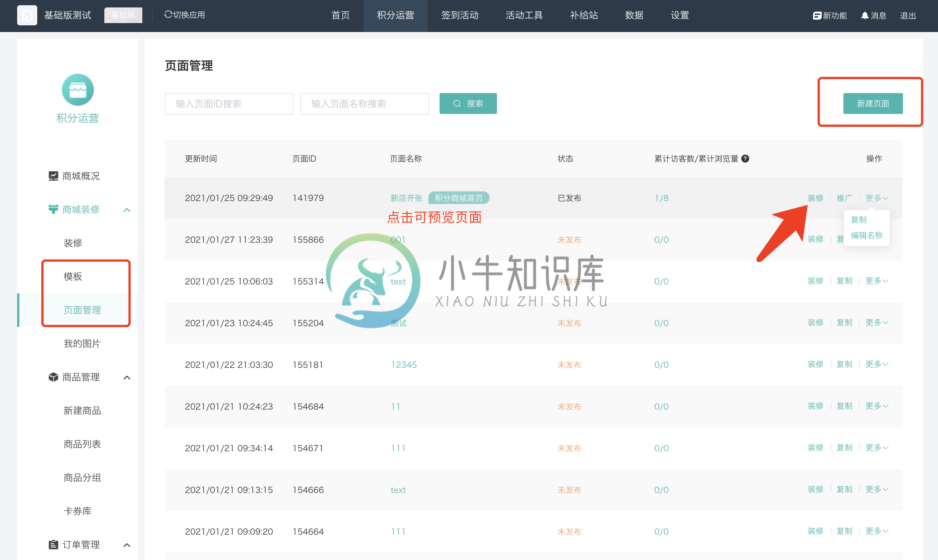Click 退出 to log out
Image resolution: width=938 pixels, height=560 pixels.
click(908, 16)
